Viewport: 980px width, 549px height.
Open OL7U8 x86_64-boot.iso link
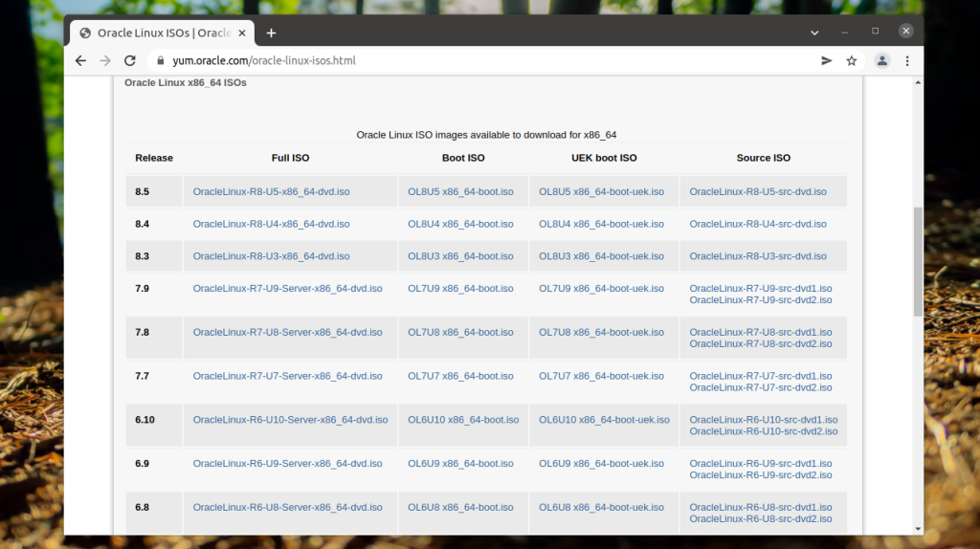click(460, 332)
